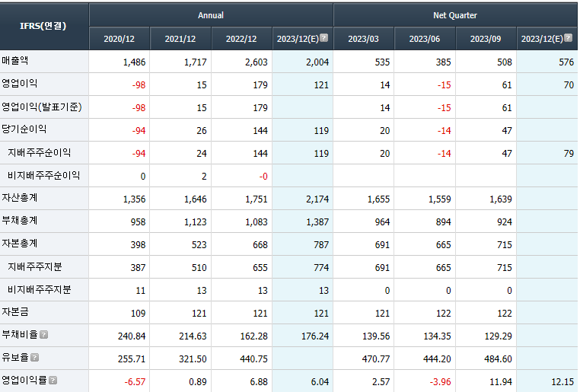Select the 자본금 row label
Screen dimensions: 580x392
tap(14, 312)
